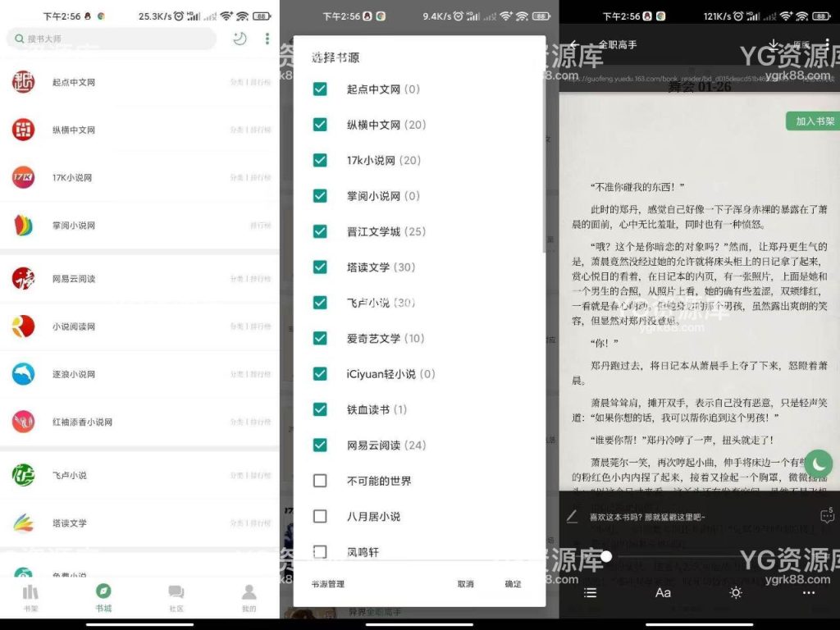Uncheck the iCiyuan轻小说 (0) book source
The image size is (840, 630).
click(320, 373)
